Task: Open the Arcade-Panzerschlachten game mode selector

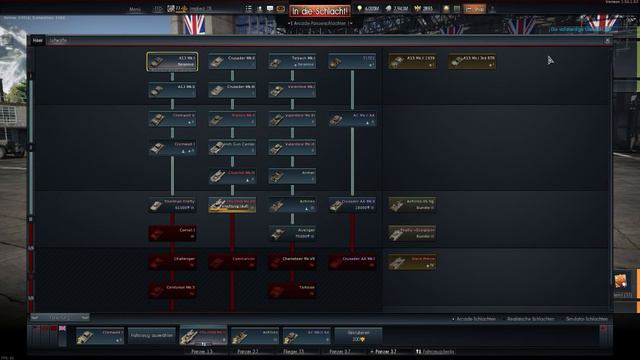Action: click(x=320, y=23)
